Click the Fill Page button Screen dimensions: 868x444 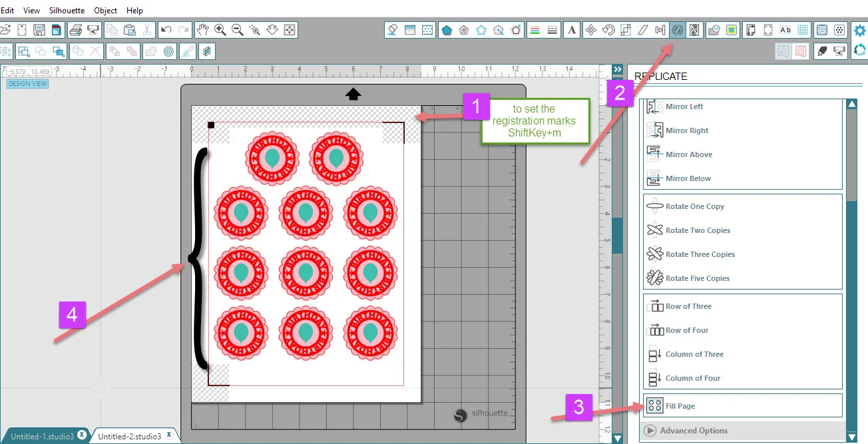click(742, 406)
